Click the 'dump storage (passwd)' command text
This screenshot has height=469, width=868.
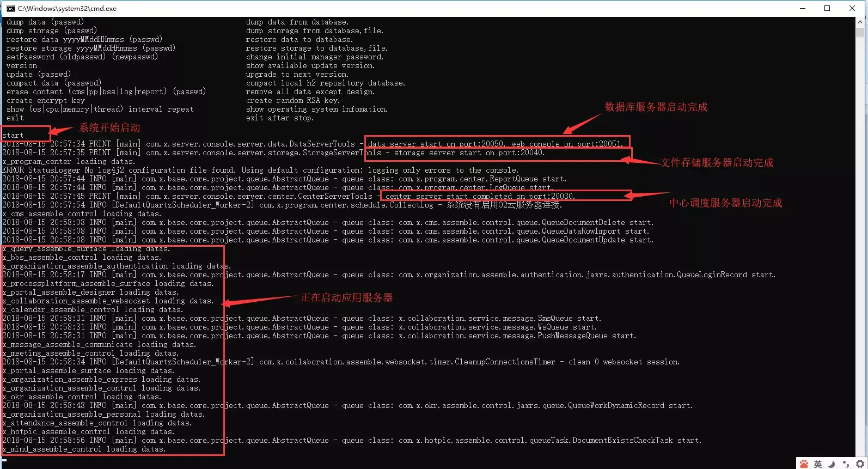click(52, 31)
